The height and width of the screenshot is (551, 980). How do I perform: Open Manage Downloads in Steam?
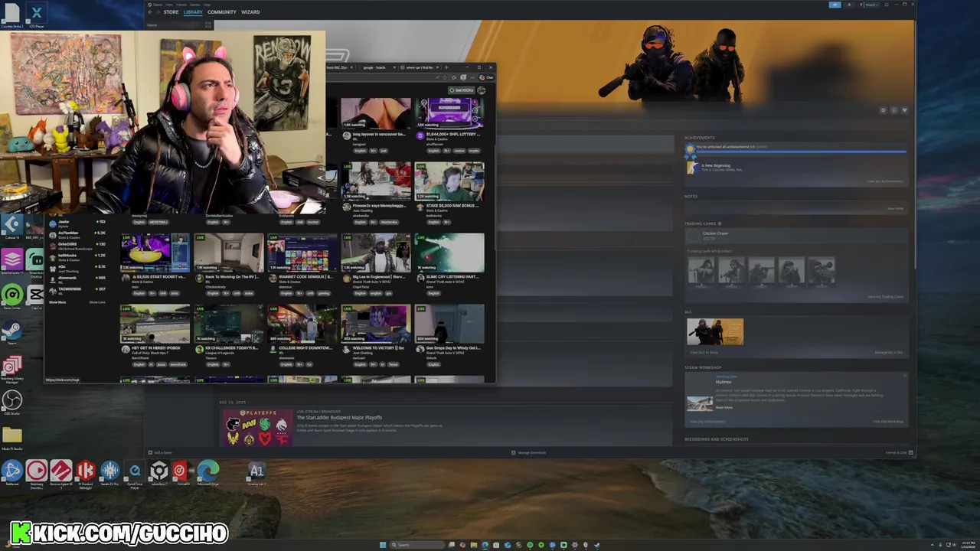(529, 452)
